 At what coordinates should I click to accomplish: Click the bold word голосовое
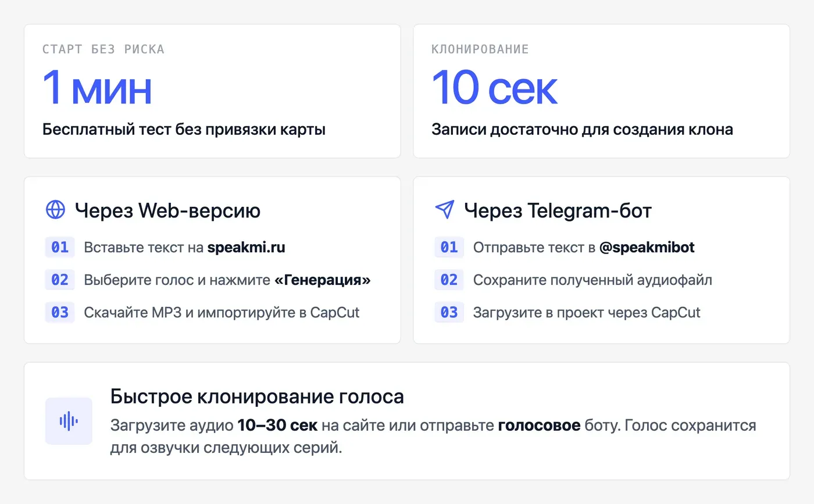[x=539, y=426]
